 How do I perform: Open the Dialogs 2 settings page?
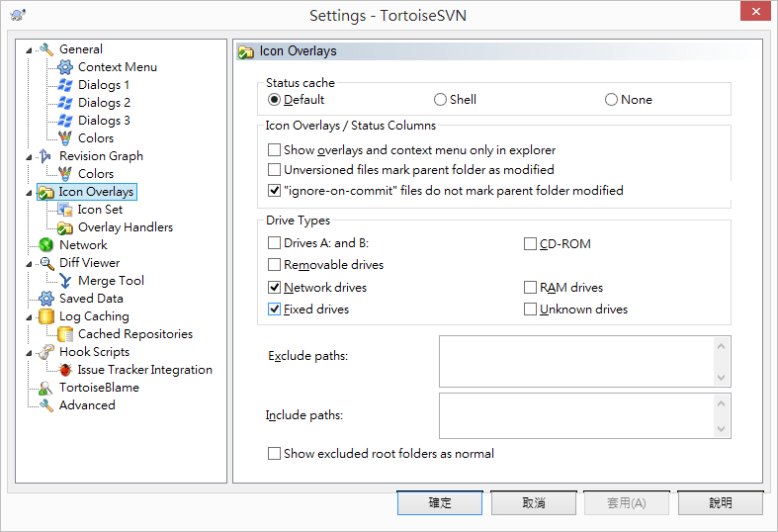tap(104, 103)
